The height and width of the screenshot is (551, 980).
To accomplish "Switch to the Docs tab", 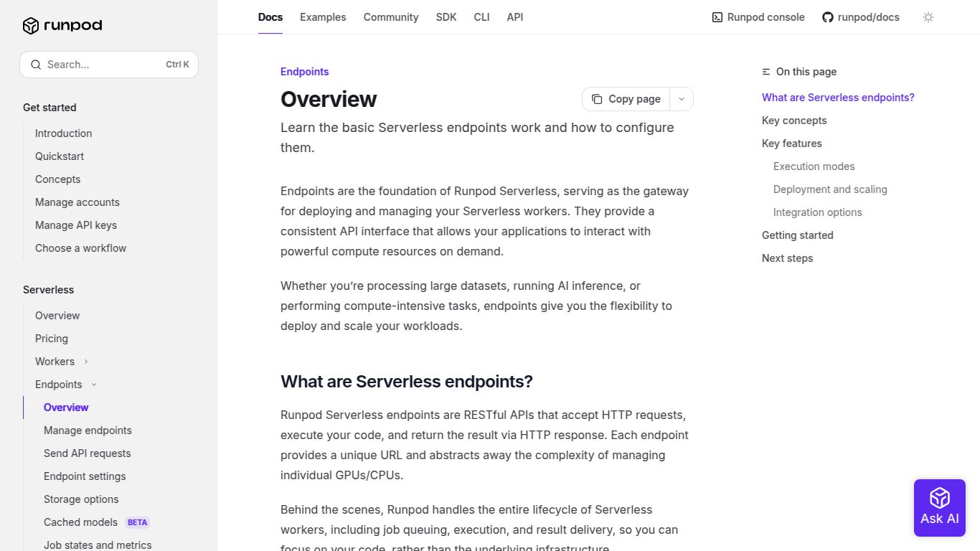I will coord(270,17).
